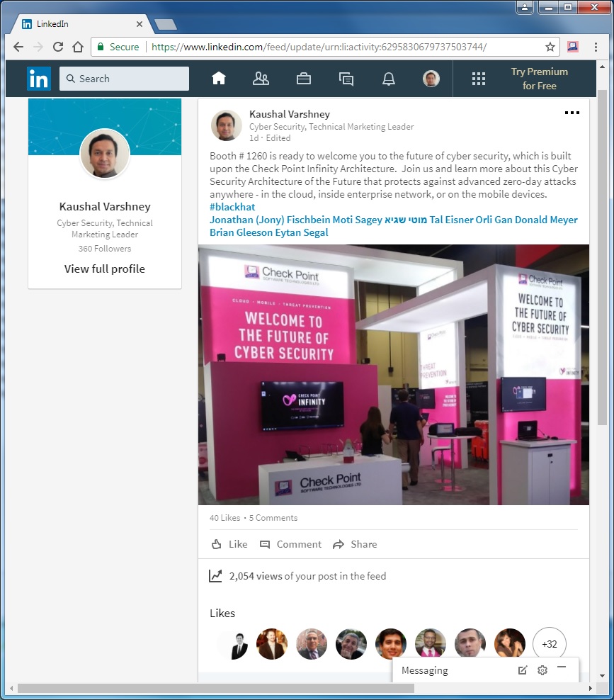Open the Home feed icon

tap(219, 79)
